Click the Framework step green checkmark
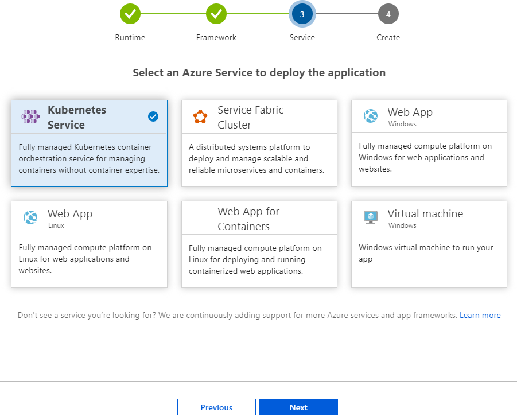Image resolution: width=517 pixels, height=420 pixels. point(216,14)
